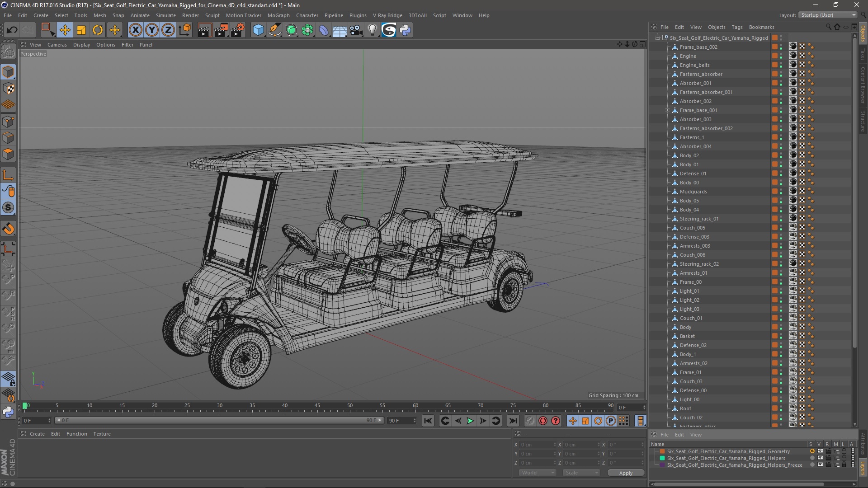
Task: Open the World coordinate system dropdown
Action: click(537, 473)
